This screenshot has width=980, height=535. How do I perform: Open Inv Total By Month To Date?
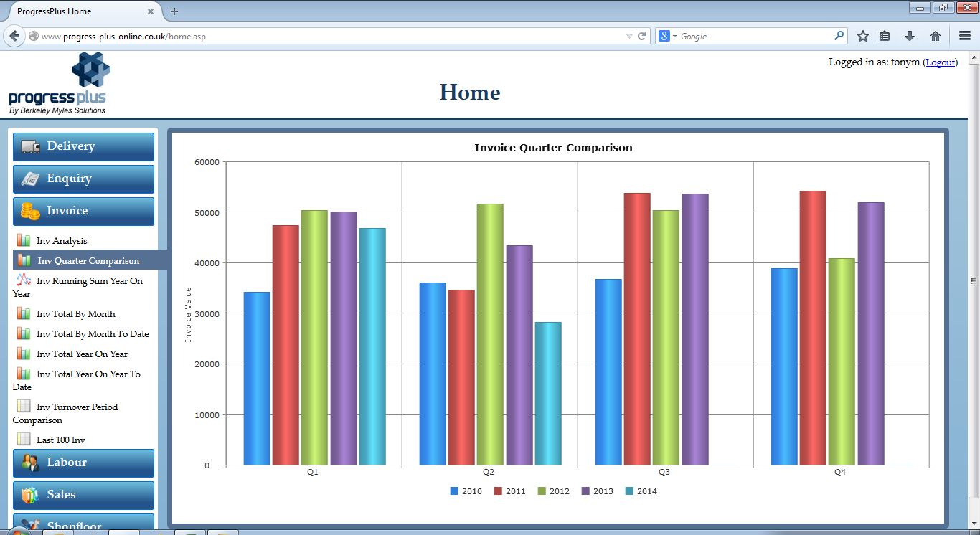93,333
